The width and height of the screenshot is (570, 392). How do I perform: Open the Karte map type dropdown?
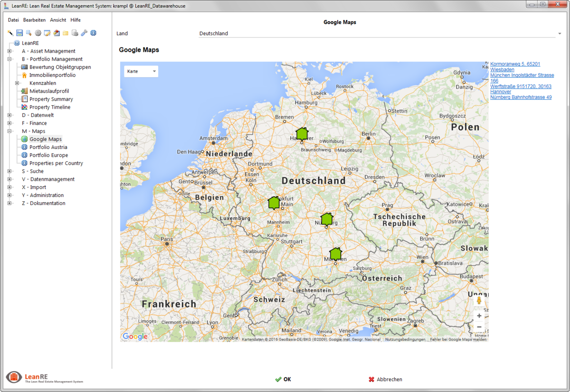pos(141,71)
